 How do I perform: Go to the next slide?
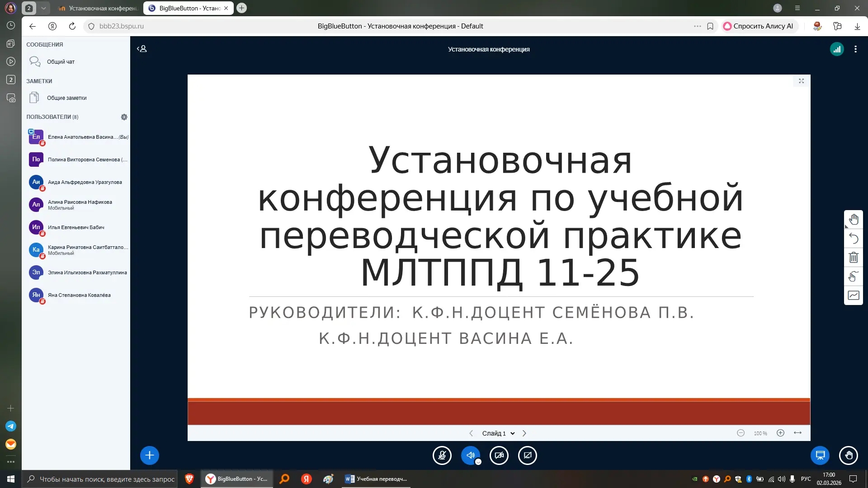[x=524, y=433]
